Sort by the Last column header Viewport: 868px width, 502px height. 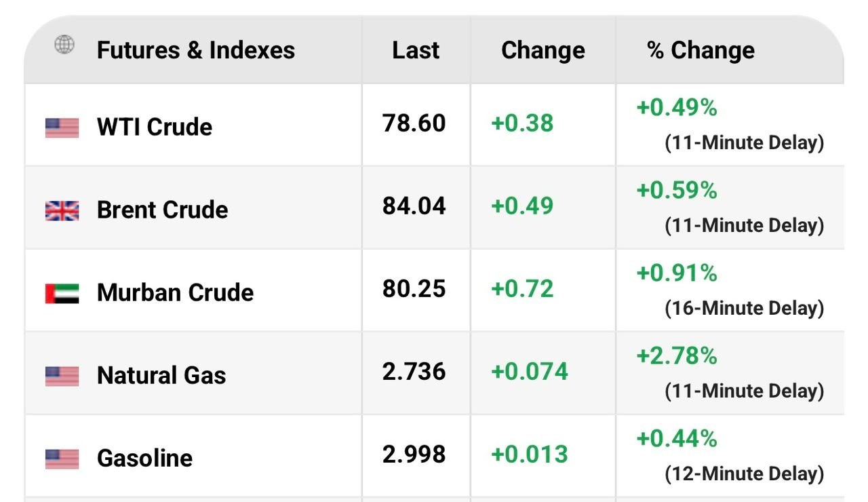coord(416,50)
